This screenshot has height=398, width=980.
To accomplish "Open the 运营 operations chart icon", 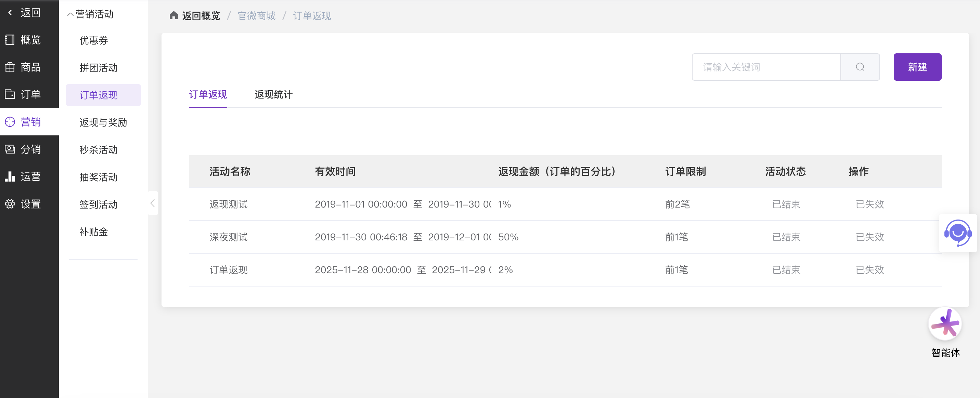I will point(10,176).
